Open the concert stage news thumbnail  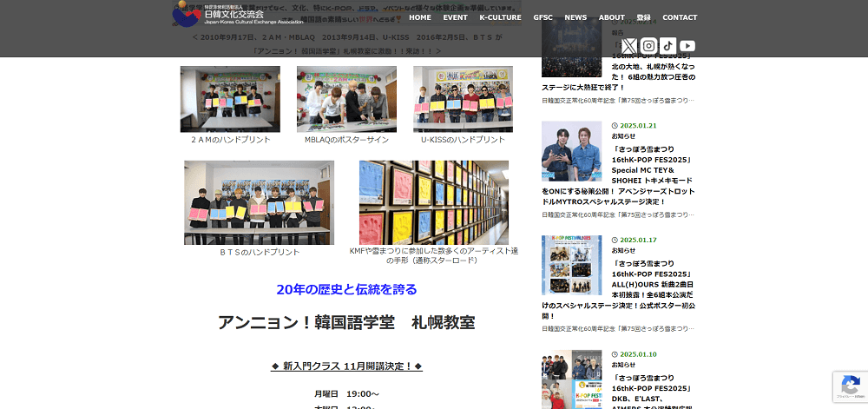pos(571,48)
